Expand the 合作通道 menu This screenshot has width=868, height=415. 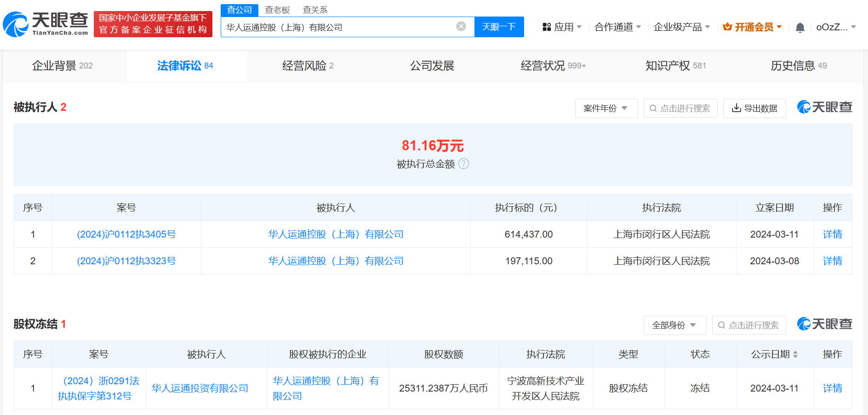pos(617,27)
